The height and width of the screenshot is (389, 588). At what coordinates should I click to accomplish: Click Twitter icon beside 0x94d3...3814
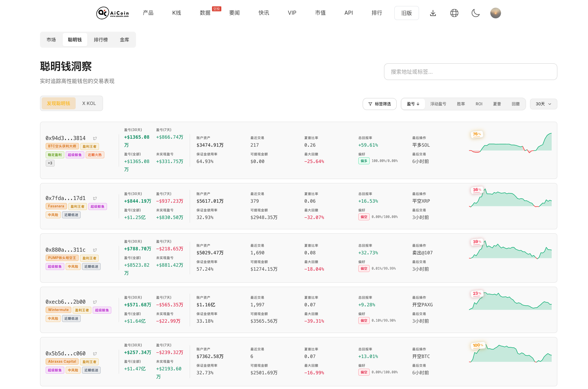tap(95, 138)
